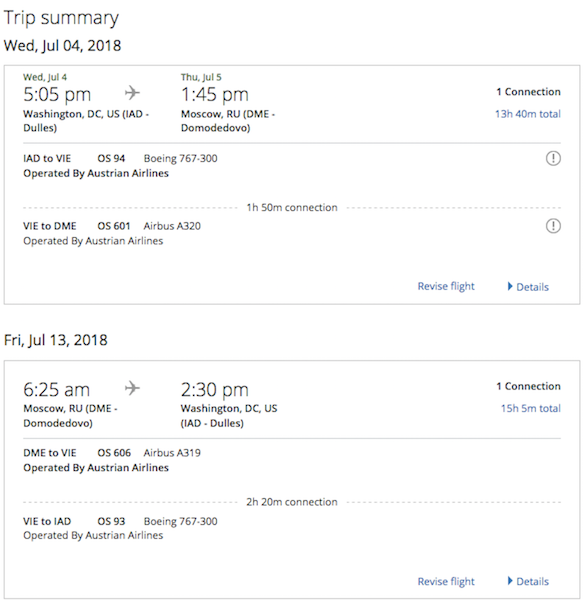Select the OS 94 flight number text
This screenshot has height=600, width=585.
111,158
